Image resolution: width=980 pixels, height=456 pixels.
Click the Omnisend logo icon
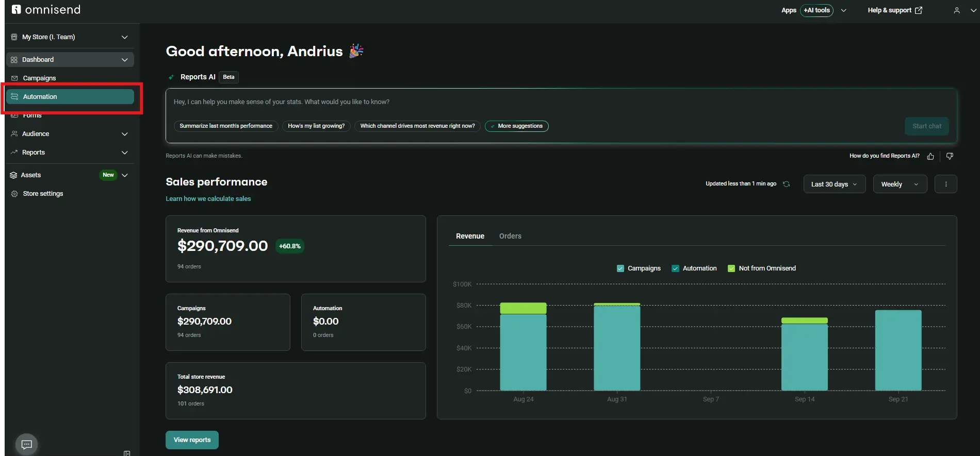[17, 9]
